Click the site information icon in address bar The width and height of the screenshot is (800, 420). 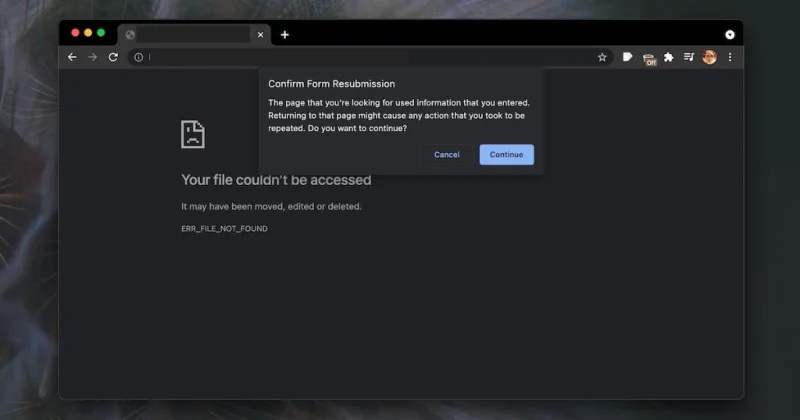138,57
